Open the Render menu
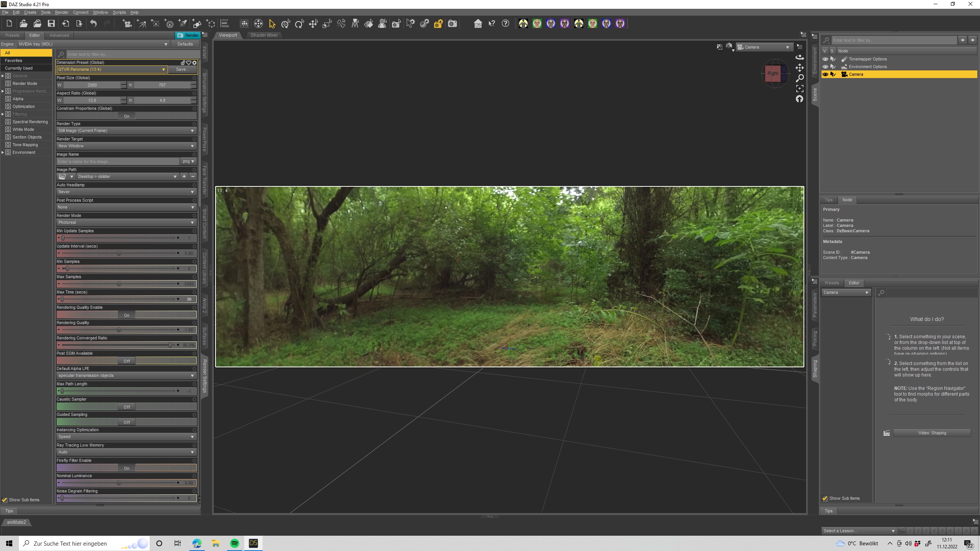This screenshot has width=980, height=551. [61, 12]
